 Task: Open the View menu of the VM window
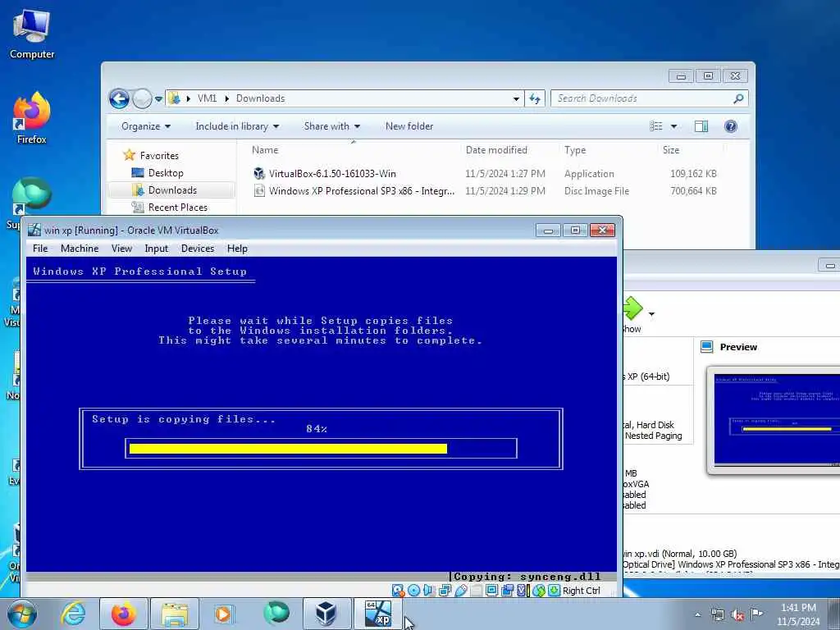tap(121, 249)
